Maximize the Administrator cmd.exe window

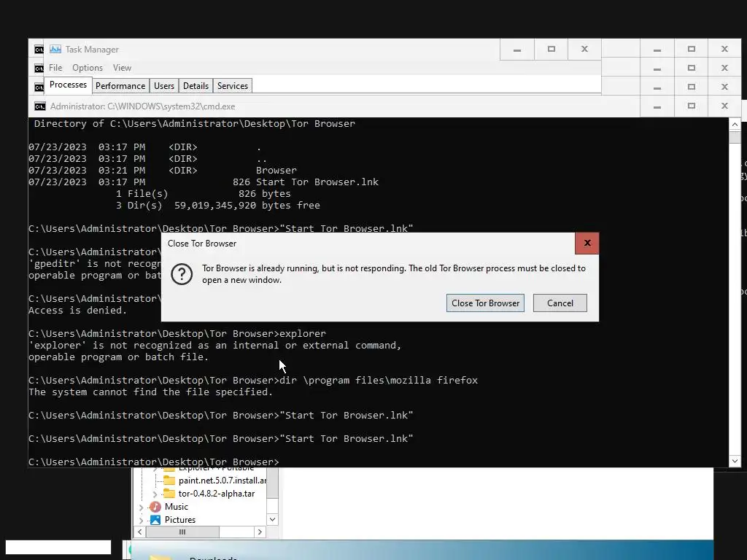tap(692, 106)
